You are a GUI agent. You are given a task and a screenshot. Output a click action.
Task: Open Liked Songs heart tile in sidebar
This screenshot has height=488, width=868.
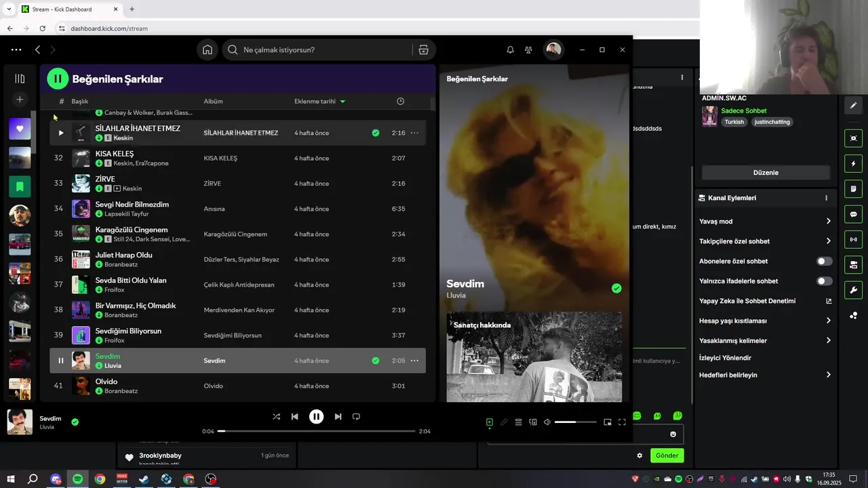[x=20, y=129]
